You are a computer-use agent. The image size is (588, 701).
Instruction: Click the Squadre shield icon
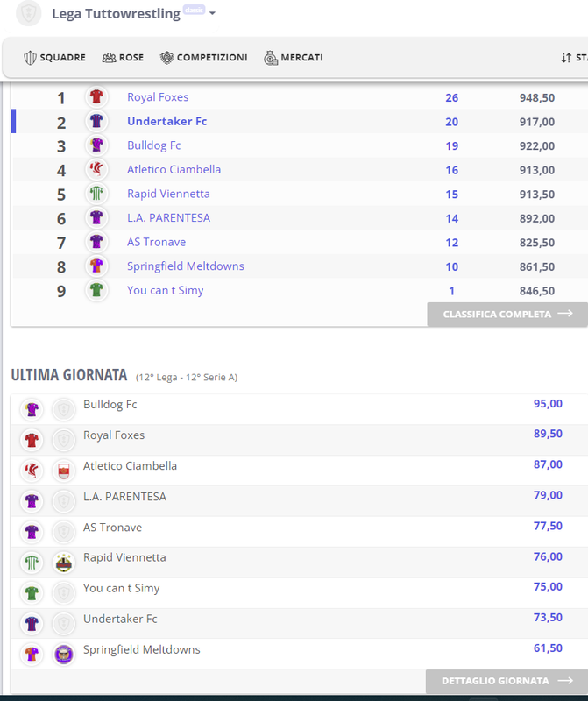tap(30, 58)
